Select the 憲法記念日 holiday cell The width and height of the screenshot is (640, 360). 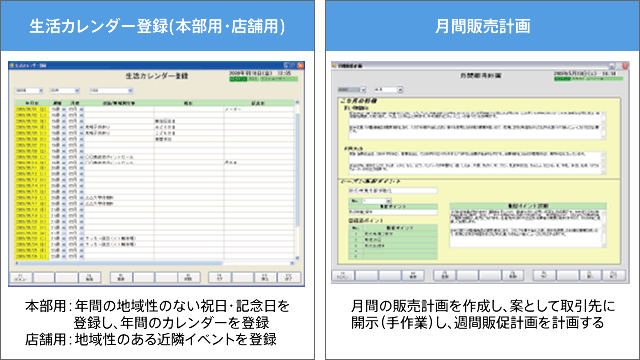[189, 121]
